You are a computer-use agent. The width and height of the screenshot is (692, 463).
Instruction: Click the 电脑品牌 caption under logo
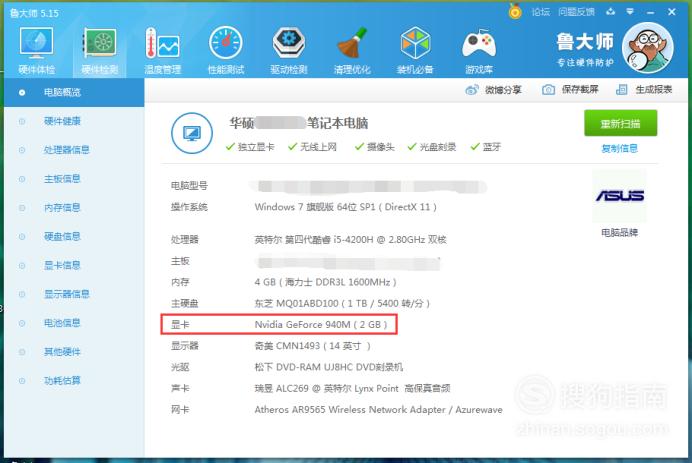pyautogui.click(x=620, y=233)
